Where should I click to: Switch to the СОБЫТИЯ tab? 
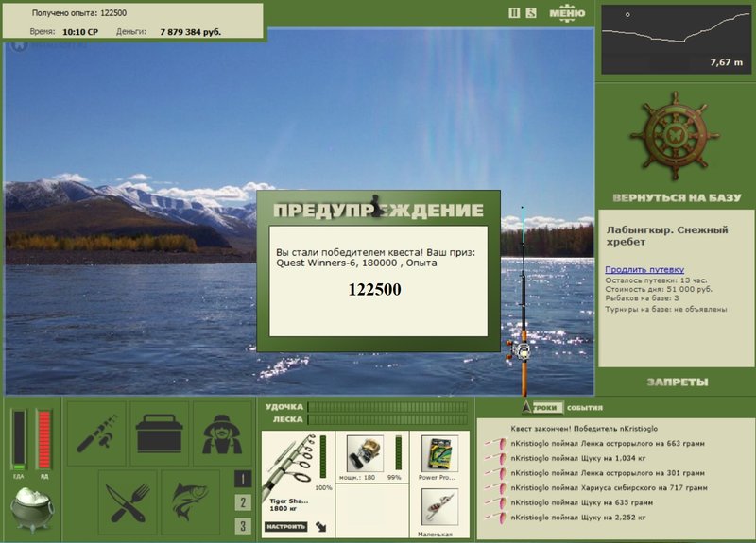click(584, 408)
